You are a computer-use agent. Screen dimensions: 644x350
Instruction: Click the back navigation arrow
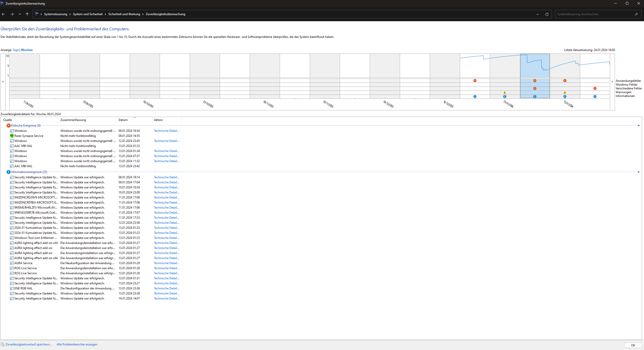[4, 14]
